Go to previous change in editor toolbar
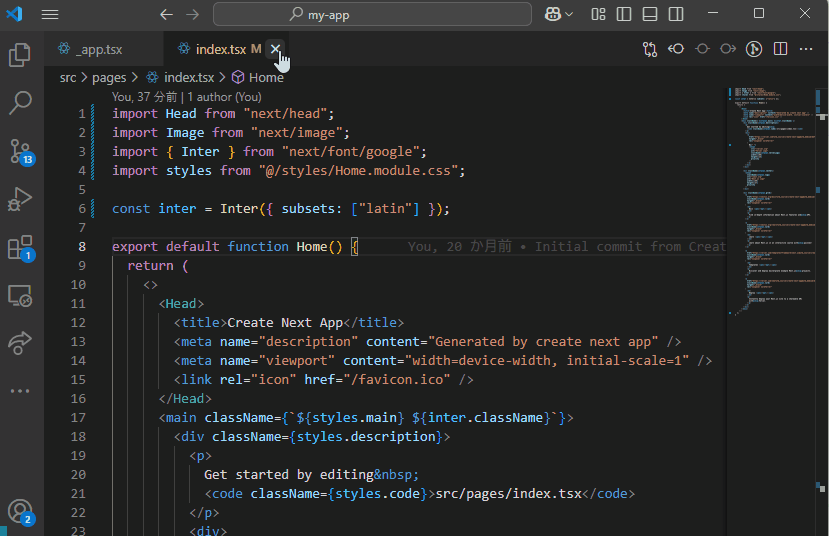This screenshot has height=536, width=829. [x=676, y=49]
